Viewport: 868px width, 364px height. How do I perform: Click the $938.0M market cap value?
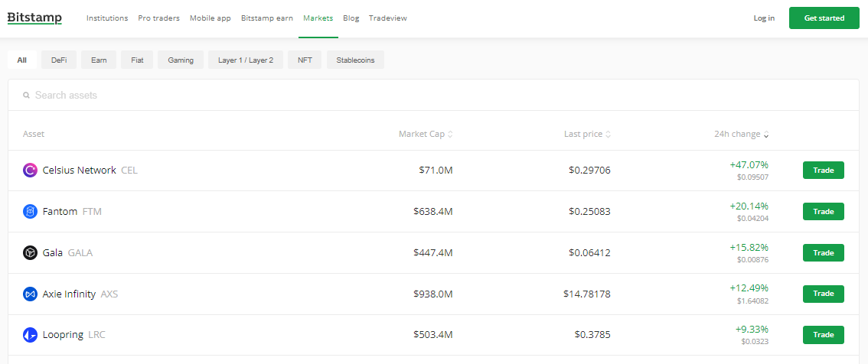(x=433, y=294)
